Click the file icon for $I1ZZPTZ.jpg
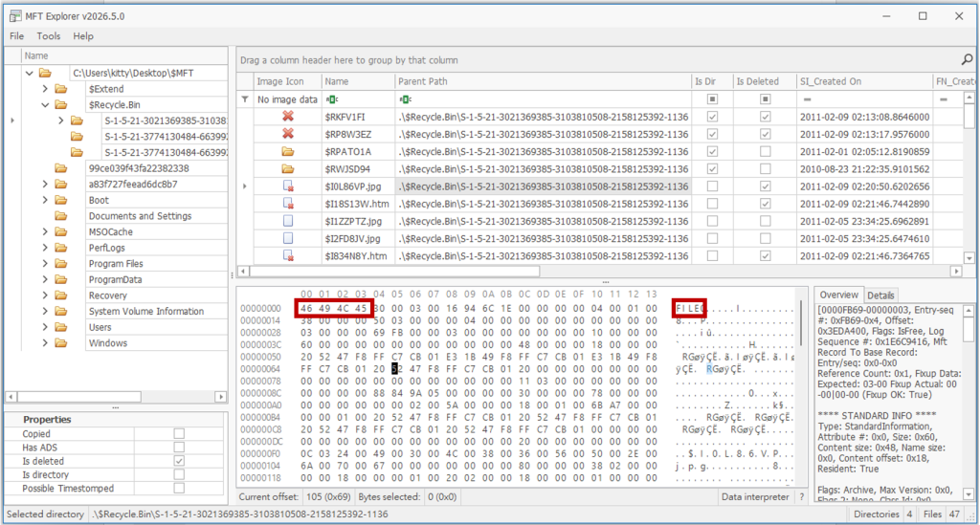The height and width of the screenshot is (525, 980). point(288,221)
